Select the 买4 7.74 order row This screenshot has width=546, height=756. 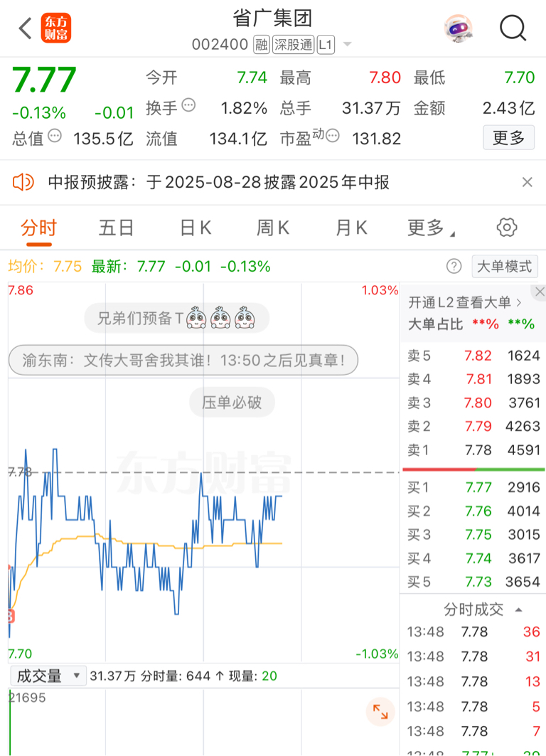473,558
